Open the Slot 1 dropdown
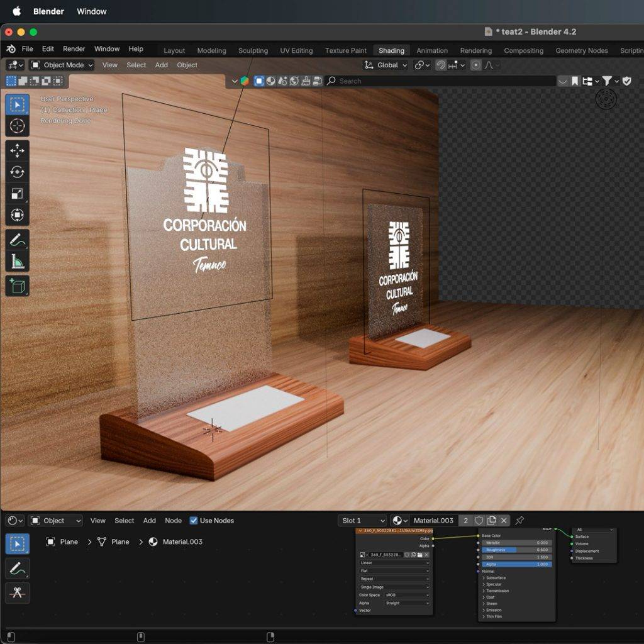Image resolution: width=644 pixels, height=644 pixels. [362, 520]
